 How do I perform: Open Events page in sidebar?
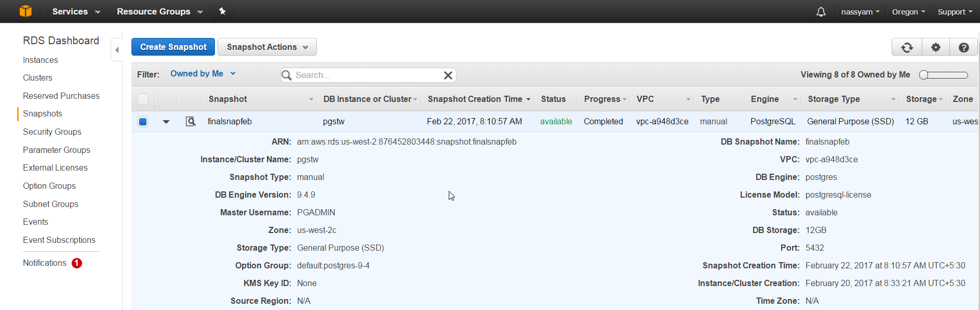click(x=35, y=222)
